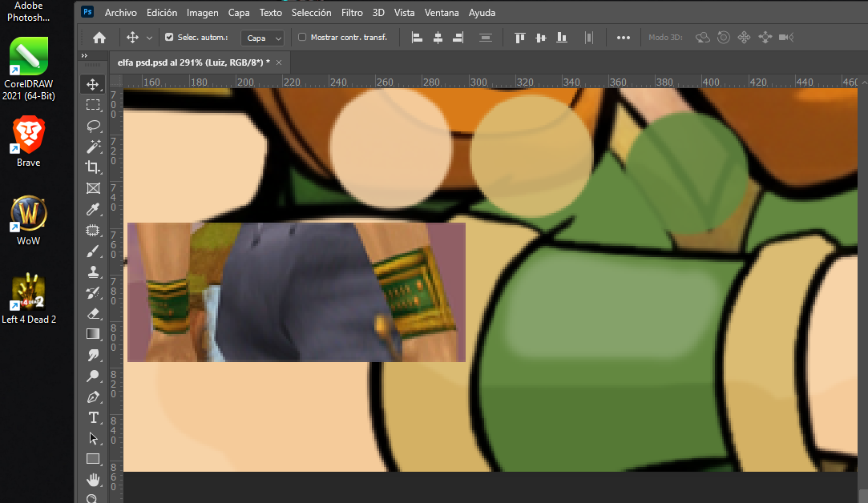The image size is (868, 503).
Task: Open the Imagen menu
Action: click(202, 12)
